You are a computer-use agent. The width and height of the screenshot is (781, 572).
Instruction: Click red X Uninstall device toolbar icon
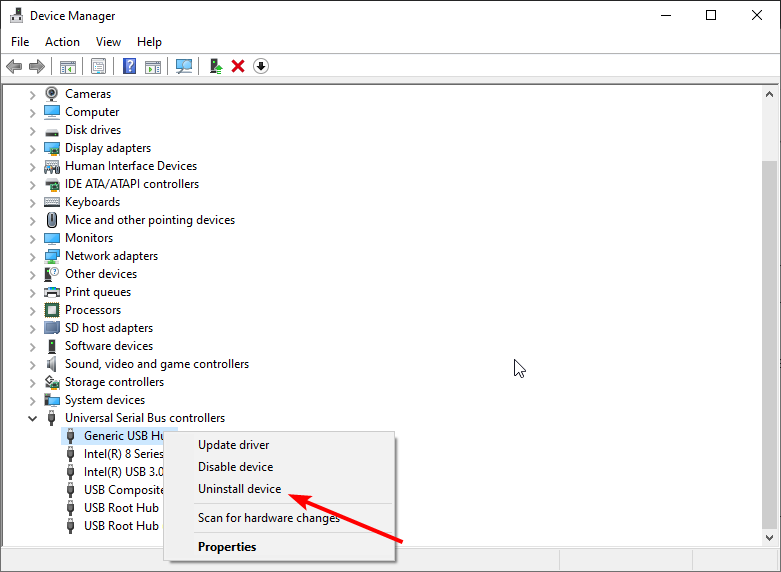pyautogui.click(x=238, y=66)
